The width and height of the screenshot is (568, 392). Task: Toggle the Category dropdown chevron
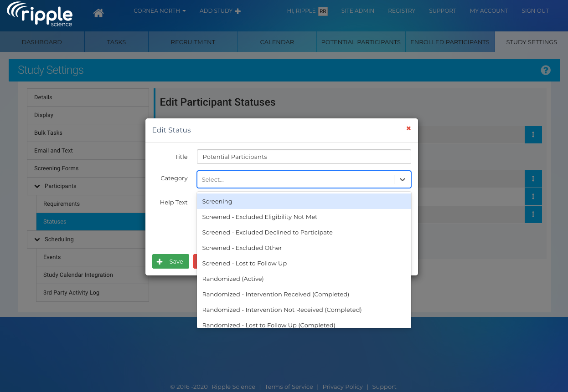[x=402, y=179]
